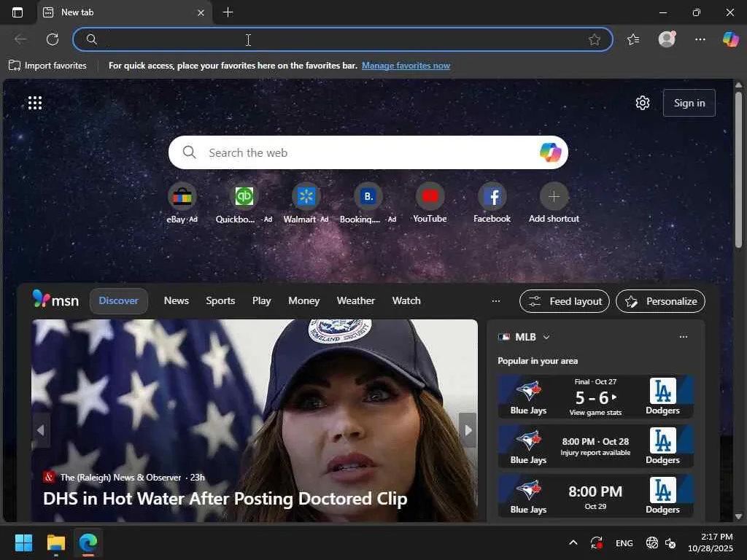Open Feed layout options
Viewport: 747px width, 560px height.
[565, 301]
